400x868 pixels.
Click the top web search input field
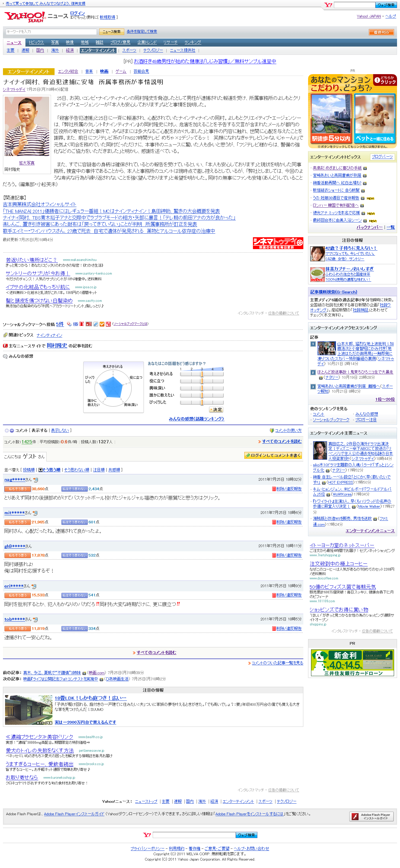[355, 5]
